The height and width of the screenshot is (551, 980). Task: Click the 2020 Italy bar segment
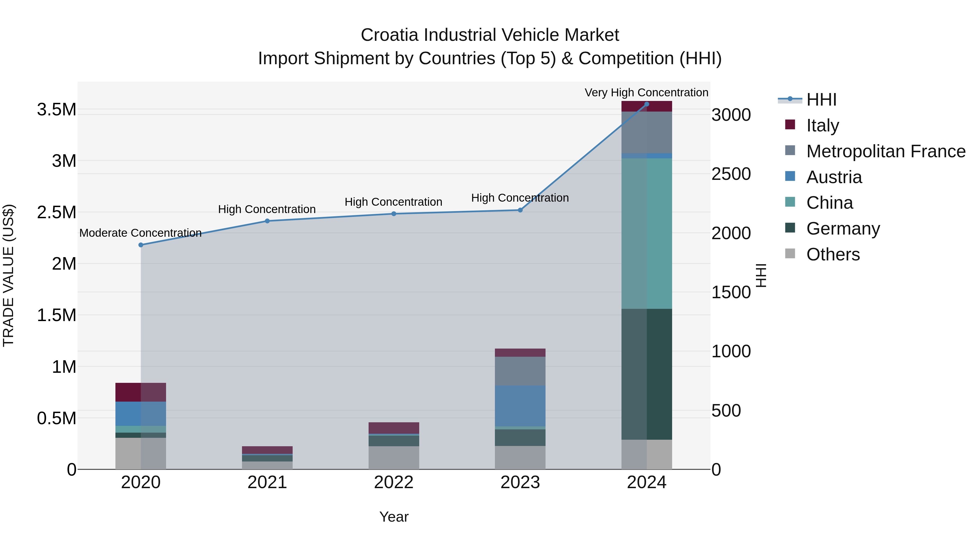point(141,392)
